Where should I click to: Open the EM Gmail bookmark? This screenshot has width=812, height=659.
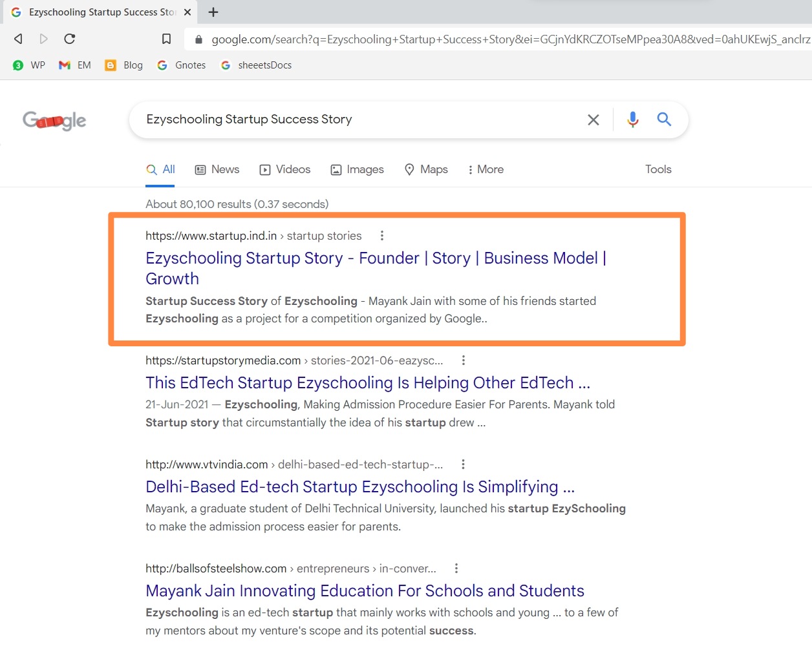click(75, 65)
